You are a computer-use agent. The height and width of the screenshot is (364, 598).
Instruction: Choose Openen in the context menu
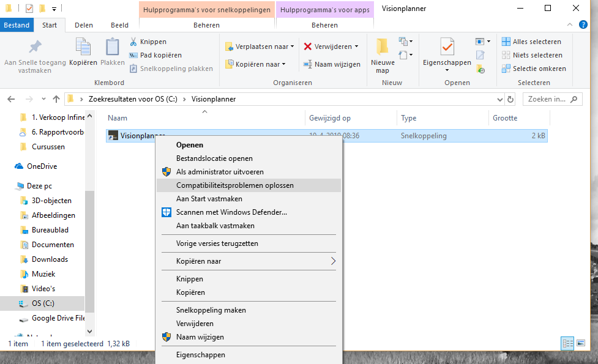[249, 145]
